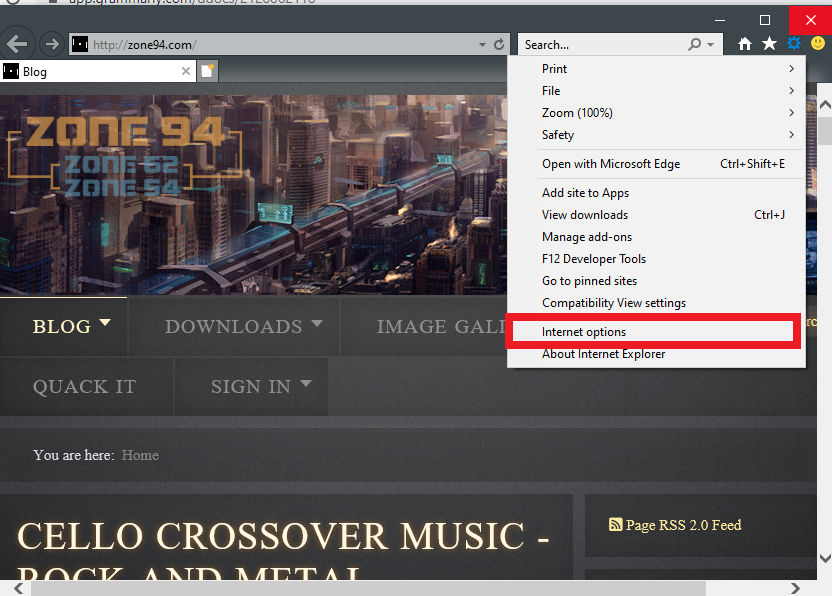Select Open with Microsoft Edge
Screen dimensions: 832x596
point(656,164)
